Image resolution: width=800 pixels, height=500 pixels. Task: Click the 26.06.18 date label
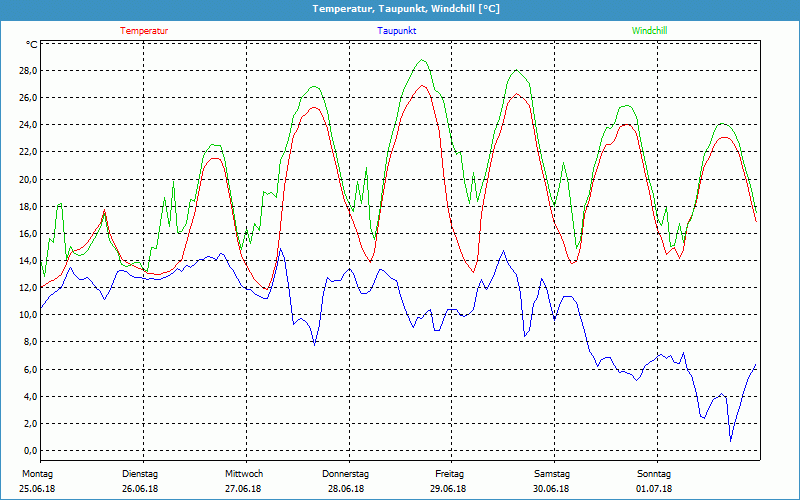pyautogui.click(x=140, y=489)
